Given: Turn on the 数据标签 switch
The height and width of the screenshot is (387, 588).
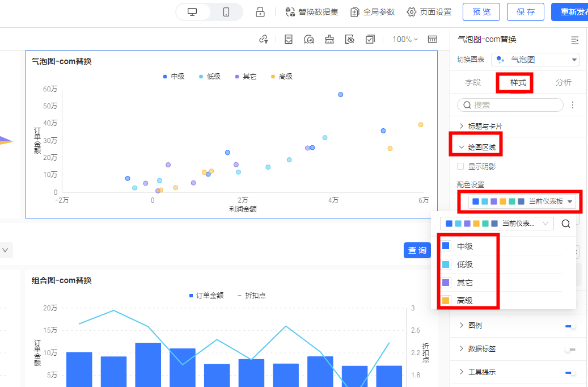Looking at the screenshot, I should coord(570,349).
